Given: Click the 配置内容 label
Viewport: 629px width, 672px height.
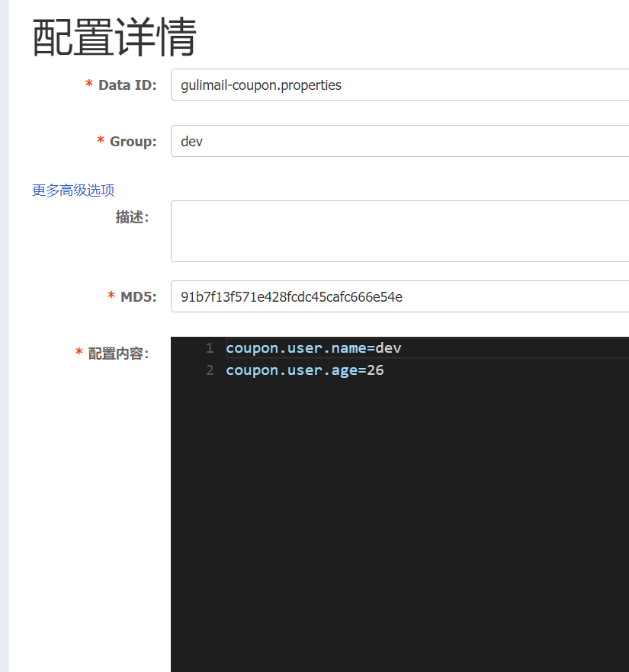Looking at the screenshot, I should (118, 354).
